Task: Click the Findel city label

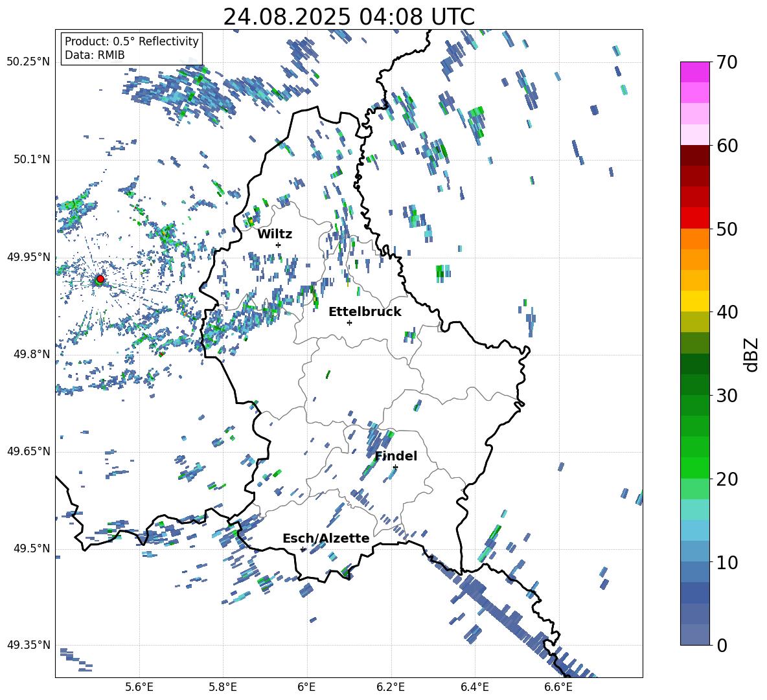Action: (x=396, y=456)
